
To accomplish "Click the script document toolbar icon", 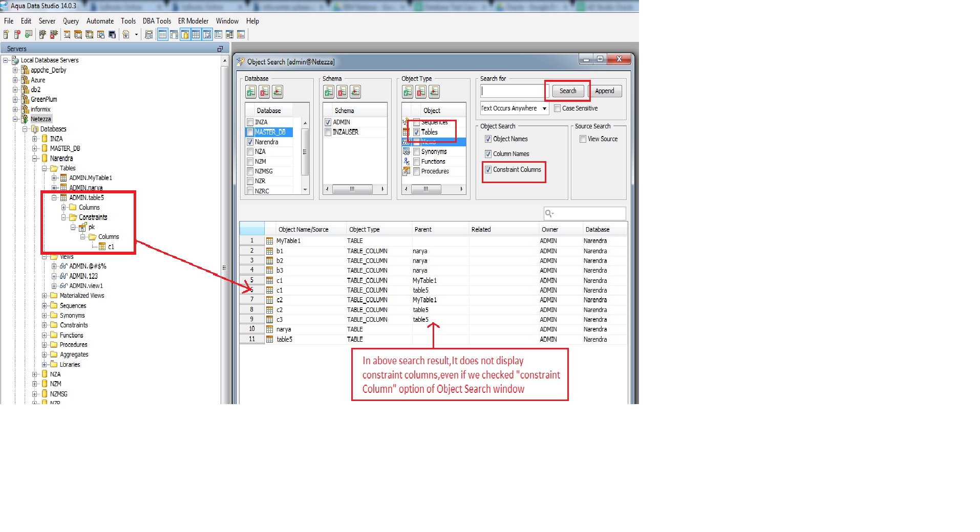I will pos(126,35).
